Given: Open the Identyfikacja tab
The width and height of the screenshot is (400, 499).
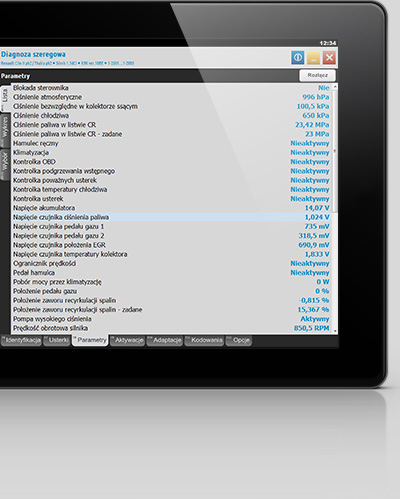Looking at the screenshot, I should (23, 340).
